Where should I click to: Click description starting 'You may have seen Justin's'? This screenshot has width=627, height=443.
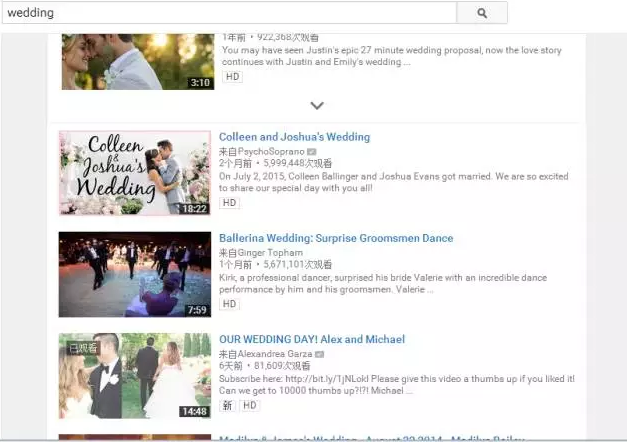coord(392,56)
